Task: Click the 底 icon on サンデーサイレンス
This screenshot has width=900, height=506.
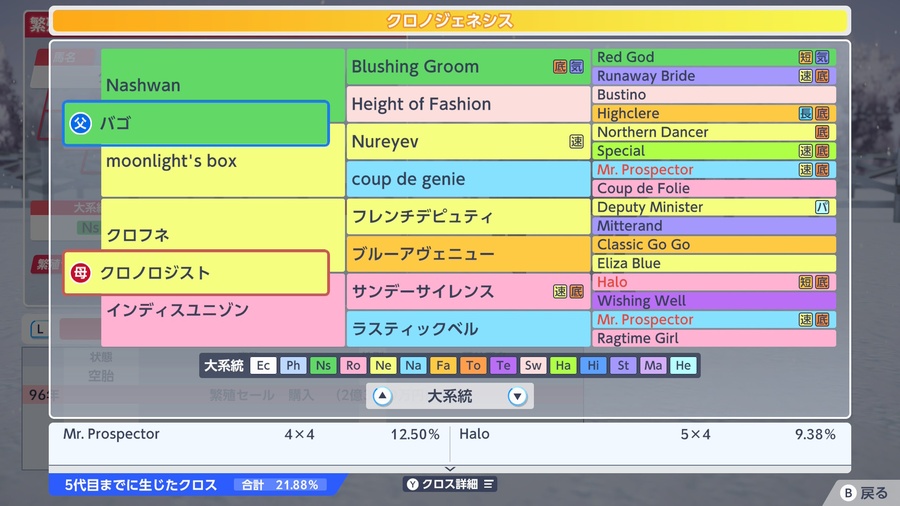Action: point(576,291)
